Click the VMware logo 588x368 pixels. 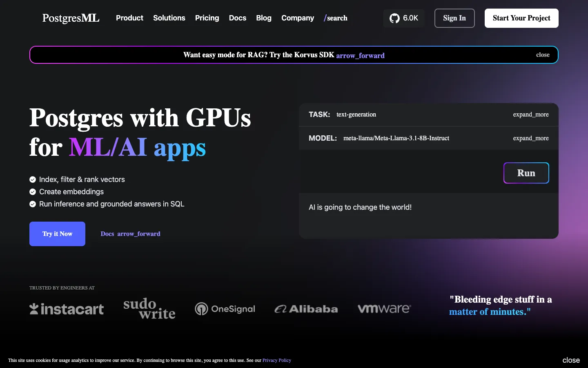pyautogui.click(x=384, y=309)
